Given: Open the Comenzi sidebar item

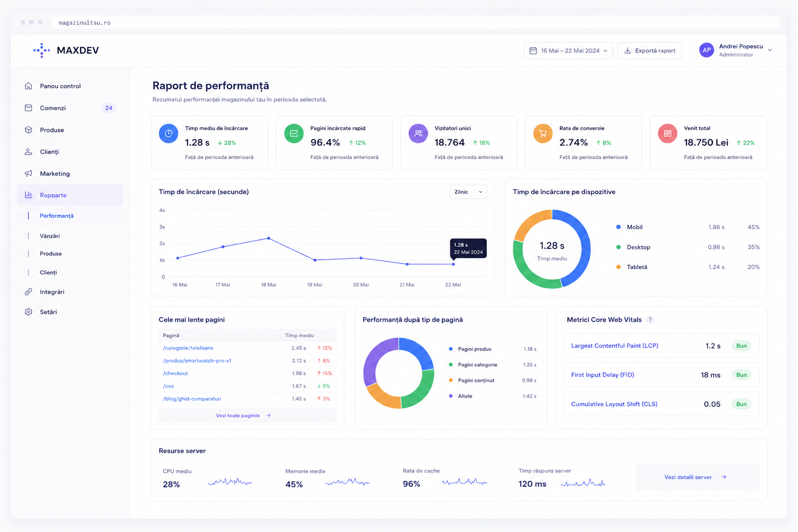Looking at the screenshot, I should click(x=70, y=108).
